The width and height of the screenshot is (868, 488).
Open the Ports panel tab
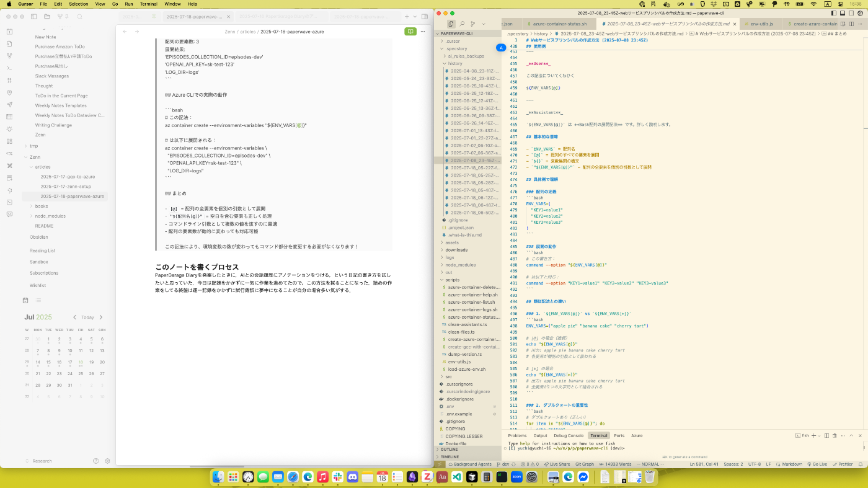tap(619, 436)
